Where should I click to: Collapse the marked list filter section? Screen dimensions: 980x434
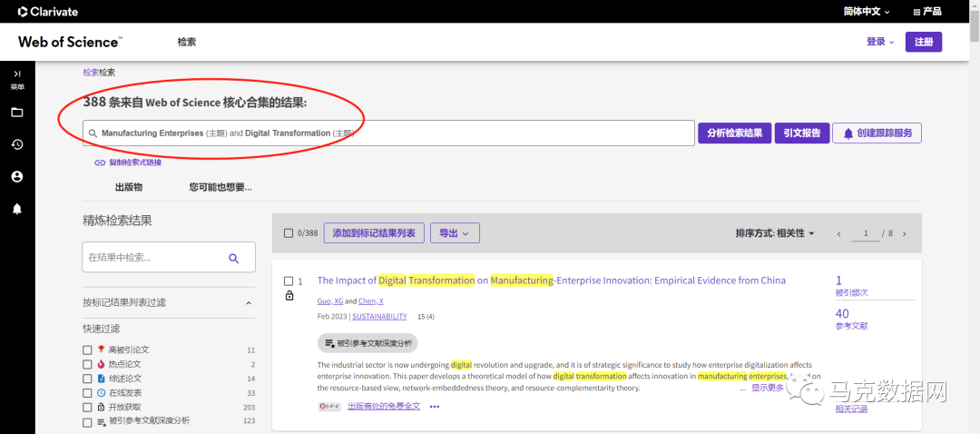(x=248, y=302)
